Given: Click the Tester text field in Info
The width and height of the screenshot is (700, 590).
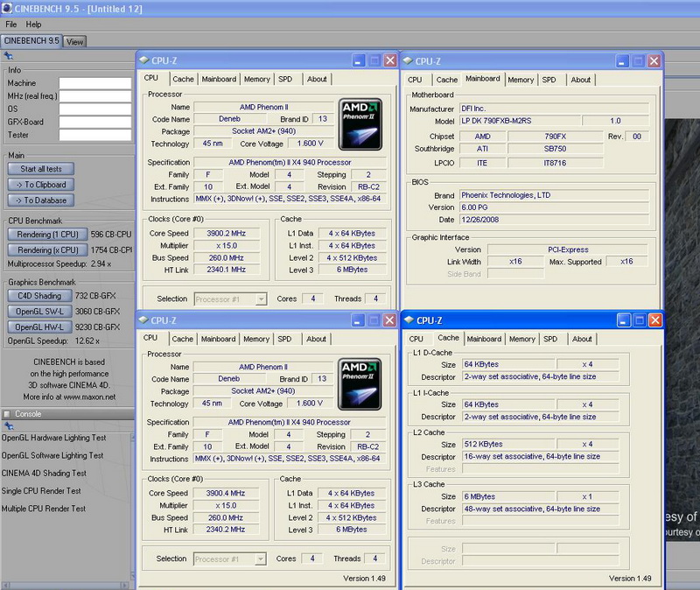Looking at the screenshot, I should click(x=94, y=135).
